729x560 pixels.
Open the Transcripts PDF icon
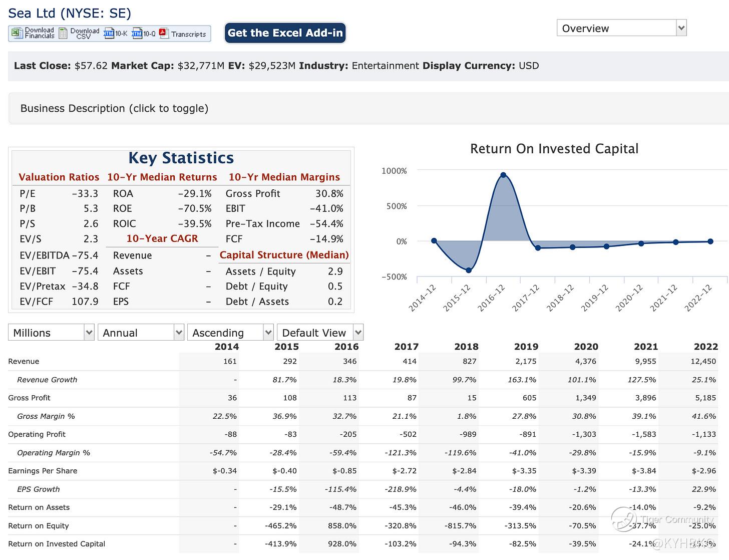pos(164,33)
